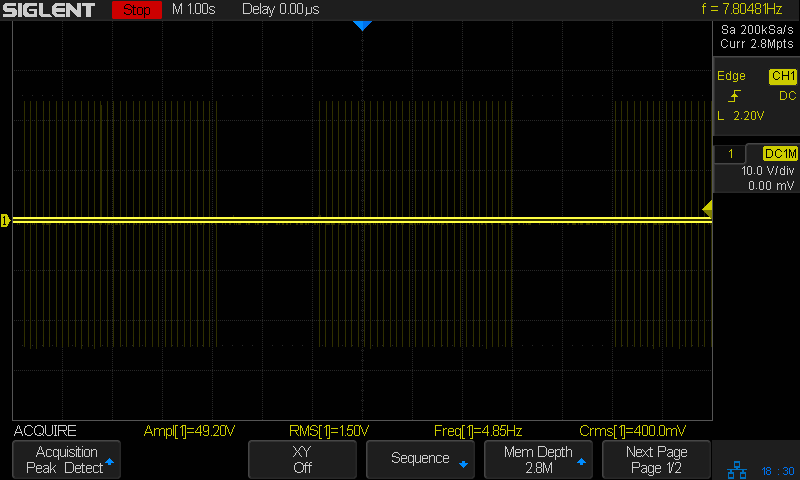Click the channel 1 ground marker on left
This screenshot has width=800, height=480.
[5, 220]
